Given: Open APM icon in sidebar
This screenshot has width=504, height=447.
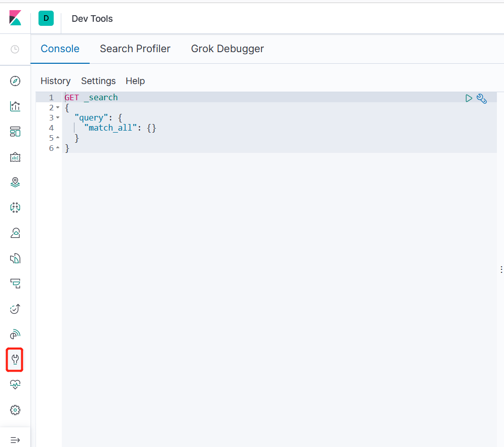Looking at the screenshot, I should point(15,283).
